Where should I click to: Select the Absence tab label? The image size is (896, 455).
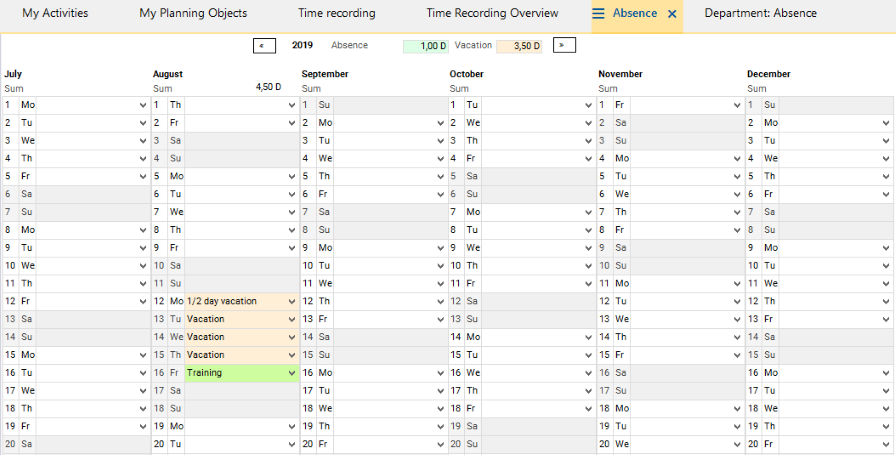tap(635, 13)
